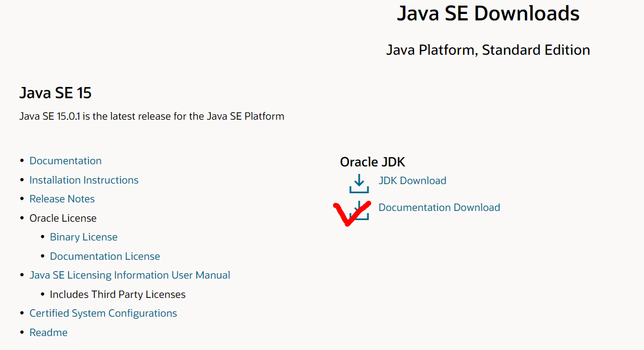This screenshot has height=350, width=644.
Task: Open the Documentation link in the list
Action: (65, 161)
